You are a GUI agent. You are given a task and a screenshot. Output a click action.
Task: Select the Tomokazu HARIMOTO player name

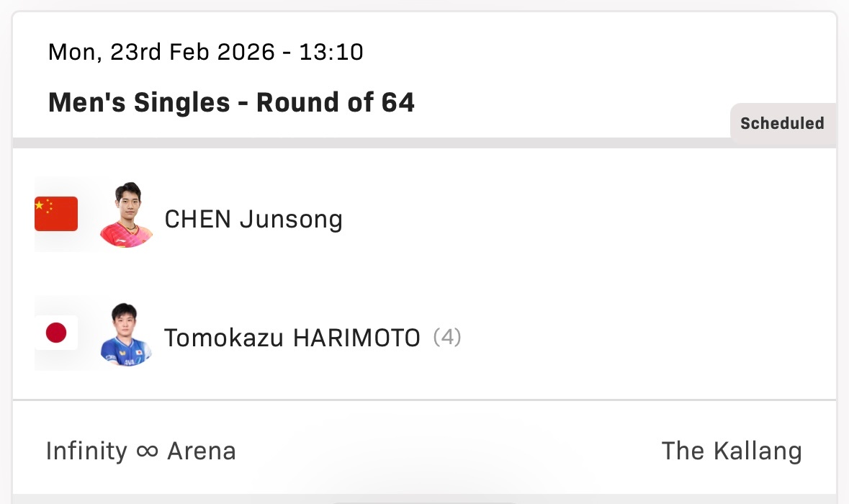pos(292,337)
